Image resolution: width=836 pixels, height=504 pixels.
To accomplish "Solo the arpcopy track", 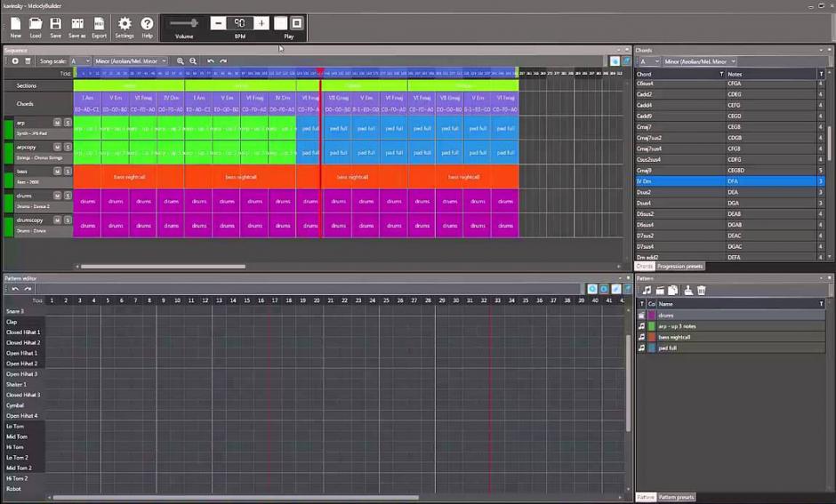I will coord(68,147).
